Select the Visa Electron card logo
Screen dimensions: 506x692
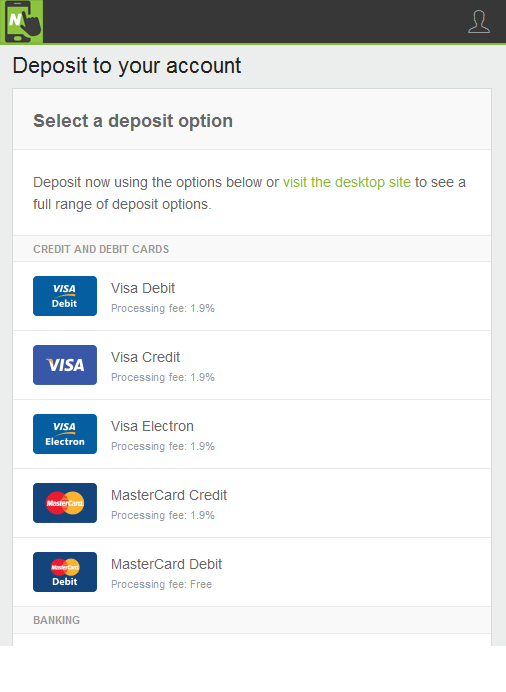click(x=65, y=434)
